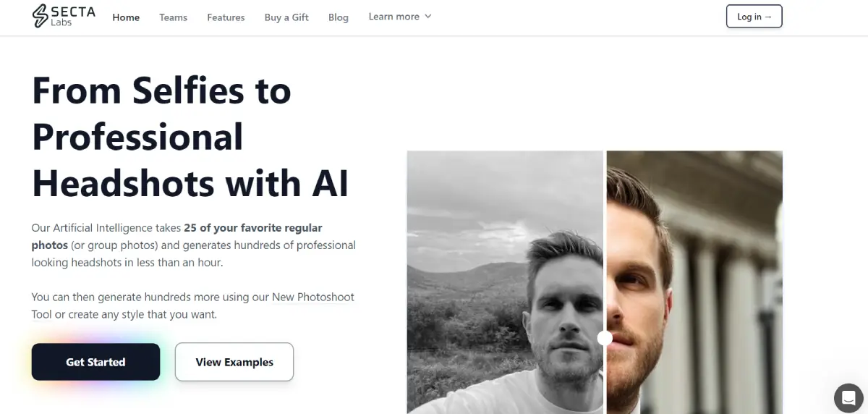The image size is (868, 414).
Task: Open the Buy a Gift page
Action: (286, 17)
